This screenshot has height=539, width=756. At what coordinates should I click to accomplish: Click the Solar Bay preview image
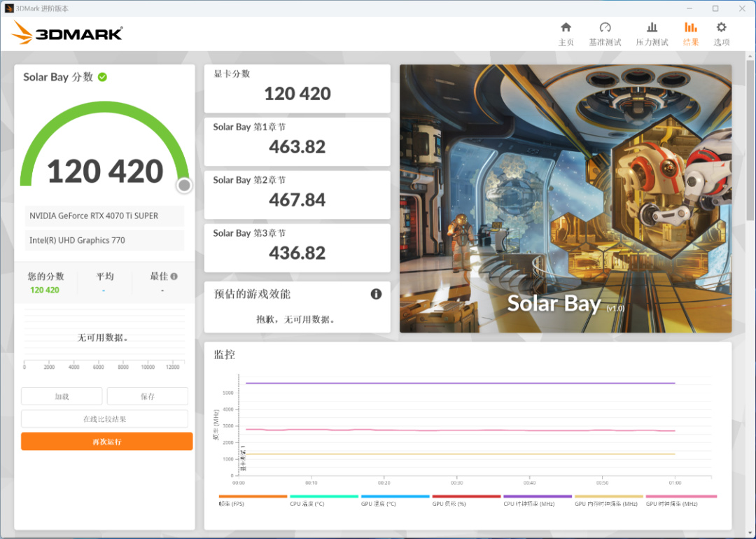pyautogui.click(x=566, y=199)
